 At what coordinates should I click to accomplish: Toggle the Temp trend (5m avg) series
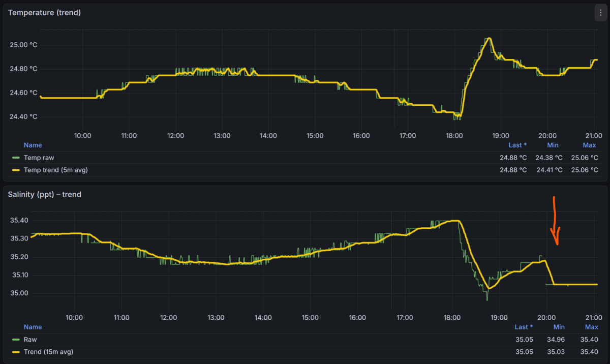56,170
